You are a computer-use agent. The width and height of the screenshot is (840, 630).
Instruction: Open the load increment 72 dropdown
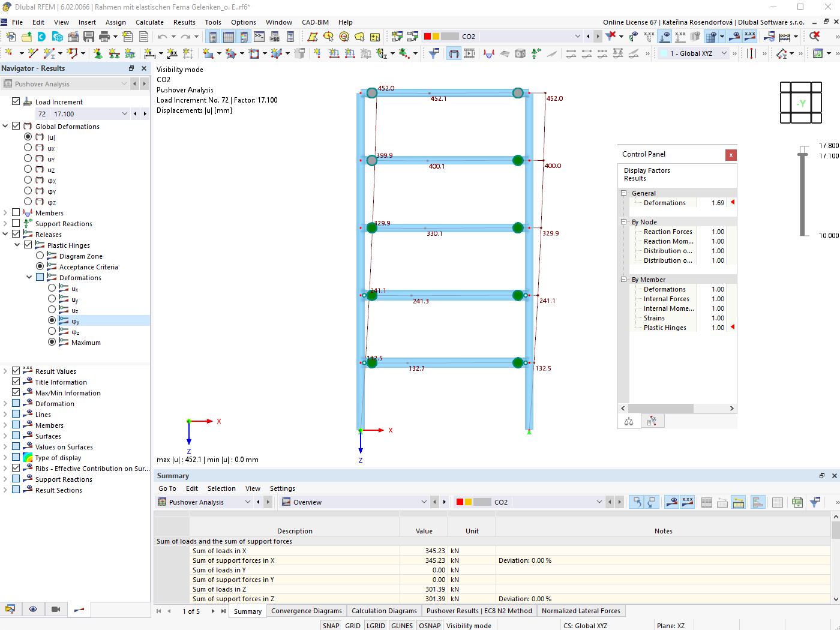pyautogui.click(x=125, y=114)
